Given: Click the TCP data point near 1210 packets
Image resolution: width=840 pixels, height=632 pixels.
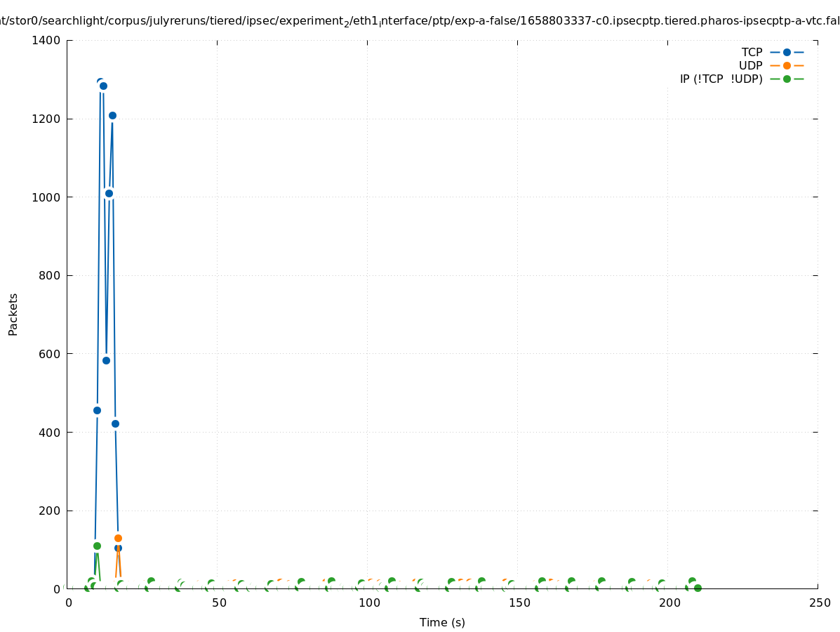Looking at the screenshot, I should click(x=112, y=115).
